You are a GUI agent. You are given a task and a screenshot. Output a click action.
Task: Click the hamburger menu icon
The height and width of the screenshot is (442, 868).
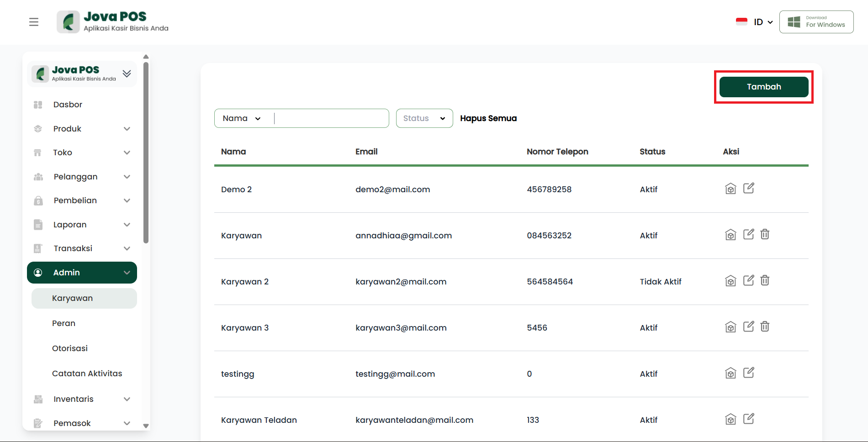point(34,22)
